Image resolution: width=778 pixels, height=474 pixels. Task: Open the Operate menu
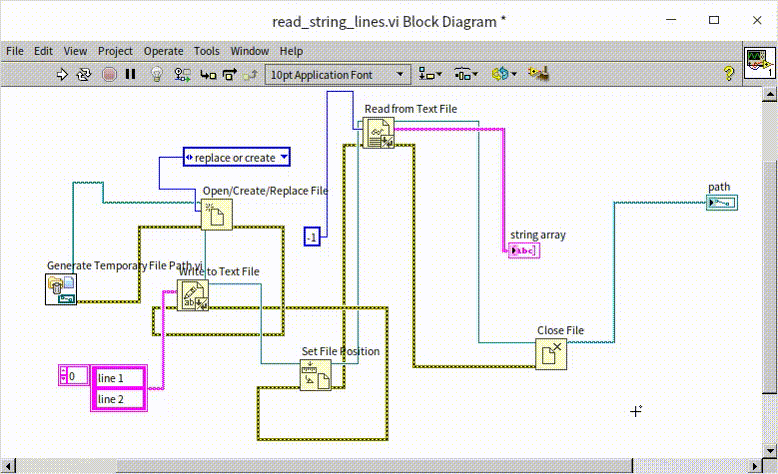[x=163, y=51]
